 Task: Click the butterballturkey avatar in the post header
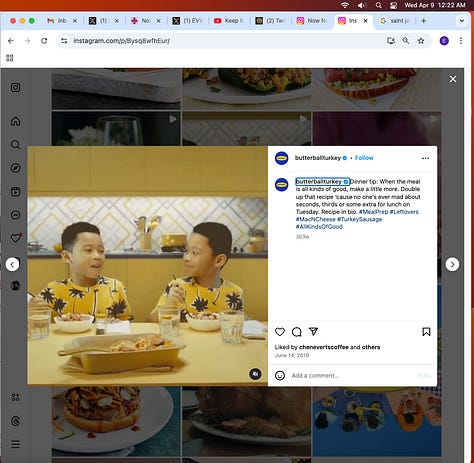(281, 158)
